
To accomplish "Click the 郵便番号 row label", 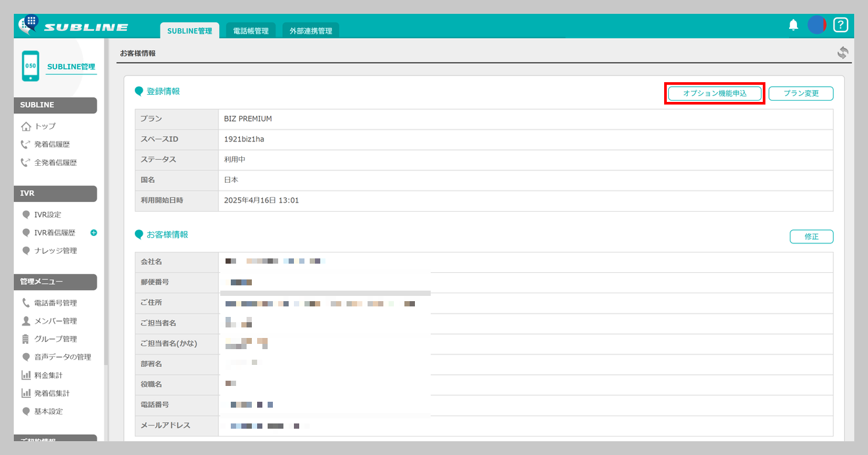I will coord(155,283).
